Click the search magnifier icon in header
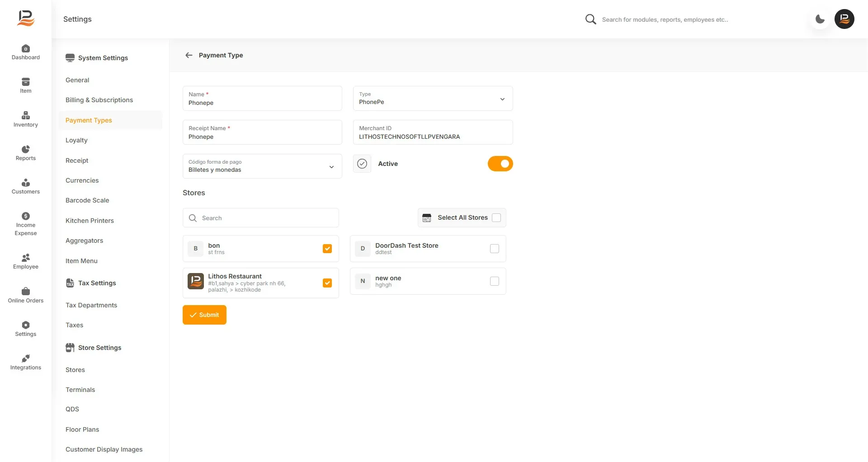The width and height of the screenshot is (868, 462). pyautogui.click(x=590, y=19)
